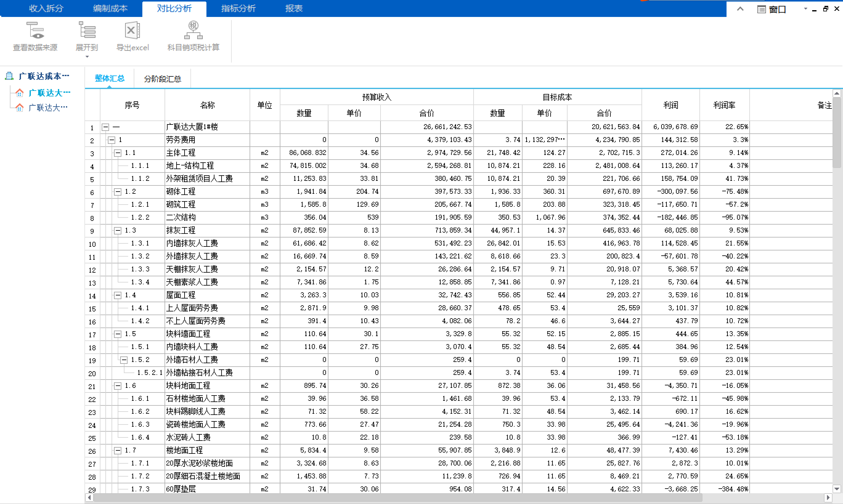Click the 查看数据来源 icon
Image resolution: width=843 pixels, height=504 pixels.
click(x=35, y=30)
